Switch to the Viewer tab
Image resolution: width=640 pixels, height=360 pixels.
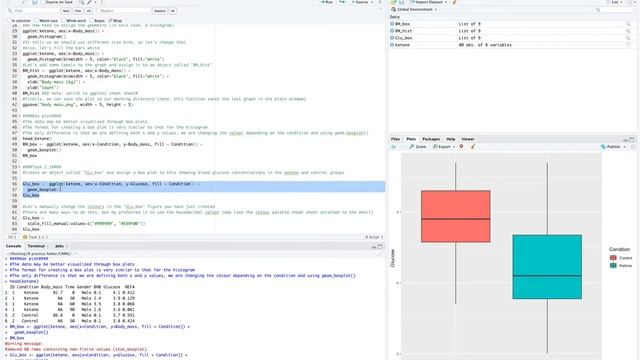tap(468, 139)
